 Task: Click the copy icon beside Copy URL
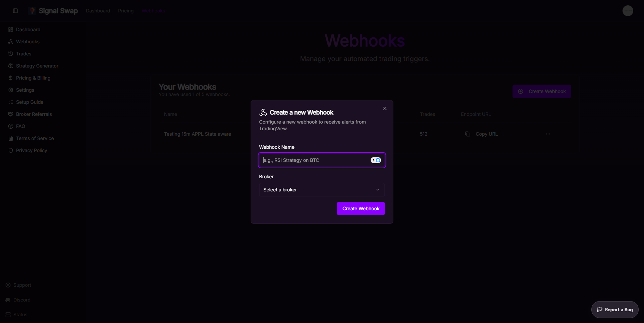[x=468, y=134]
